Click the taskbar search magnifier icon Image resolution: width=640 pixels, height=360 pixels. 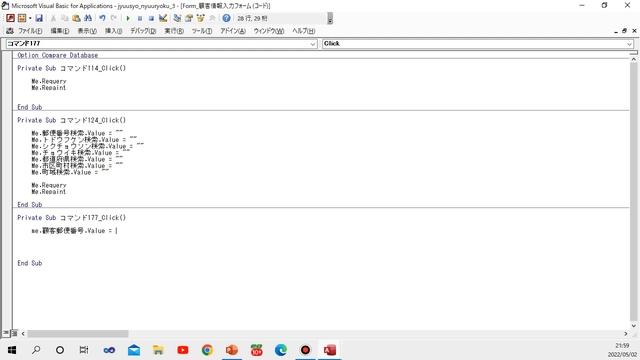36,350
